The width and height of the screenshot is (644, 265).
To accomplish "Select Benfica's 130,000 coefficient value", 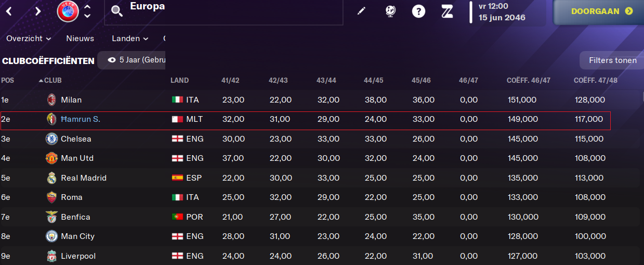I will click(x=522, y=217).
